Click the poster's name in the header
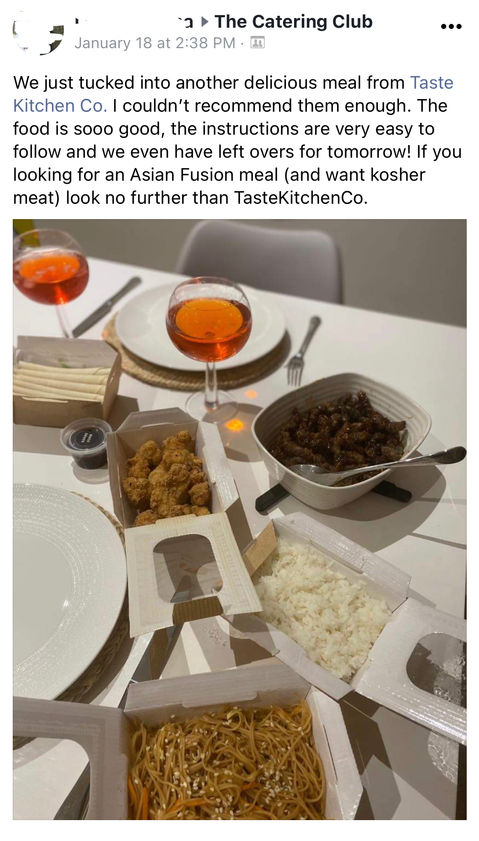The image size is (479, 841). coord(134,22)
